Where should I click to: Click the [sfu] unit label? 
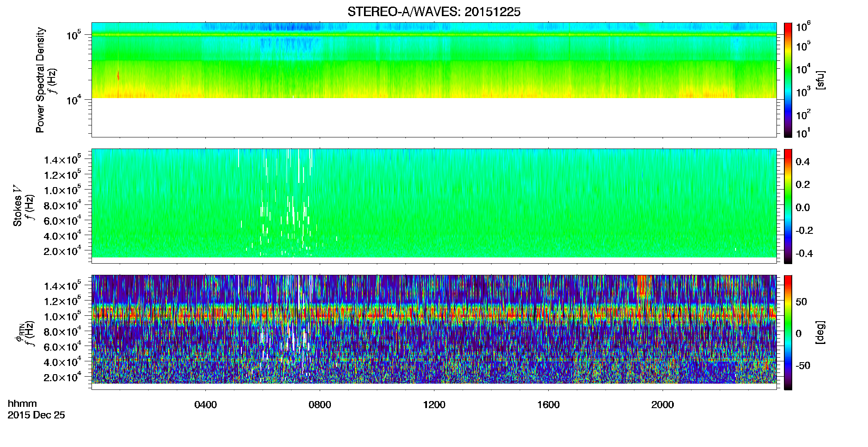pos(820,80)
